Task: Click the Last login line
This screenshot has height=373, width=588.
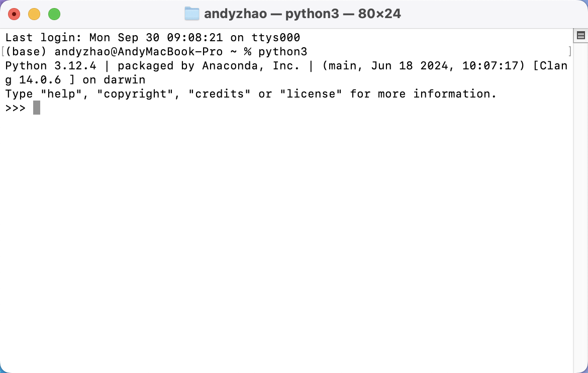Action: tap(153, 38)
